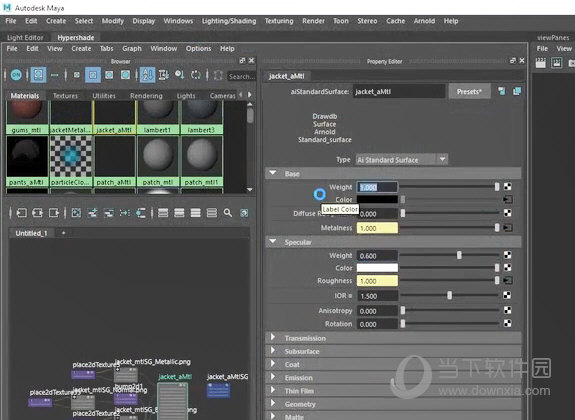Show input and output connections in graph
Image resolution: width=575 pixels, height=420 pixels.
[37, 213]
